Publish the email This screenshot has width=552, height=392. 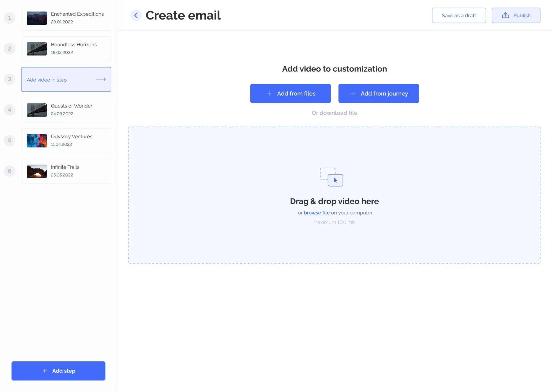click(x=516, y=15)
